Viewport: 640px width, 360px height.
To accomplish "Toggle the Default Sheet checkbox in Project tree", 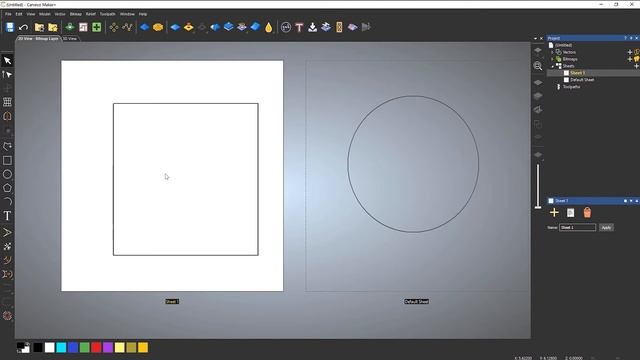I will (x=566, y=80).
